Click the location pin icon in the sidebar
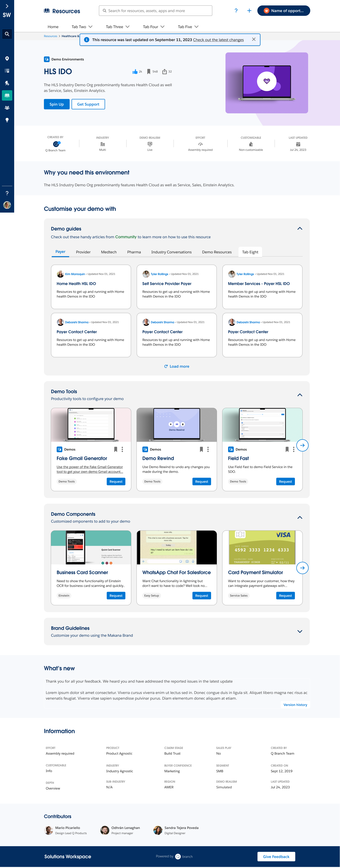Viewport: 340px width, 868px height. [7, 59]
